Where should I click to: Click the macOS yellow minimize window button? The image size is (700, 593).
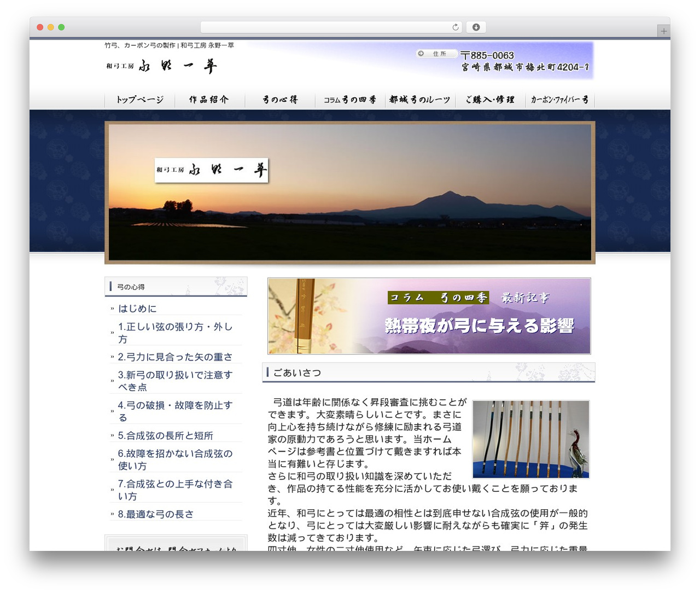(x=50, y=27)
